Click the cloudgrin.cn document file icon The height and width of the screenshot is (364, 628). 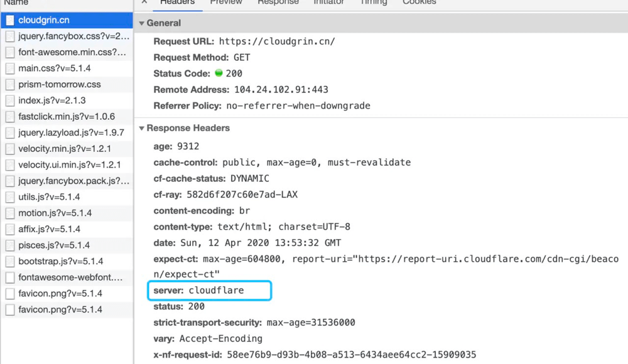click(x=10, y=20)
